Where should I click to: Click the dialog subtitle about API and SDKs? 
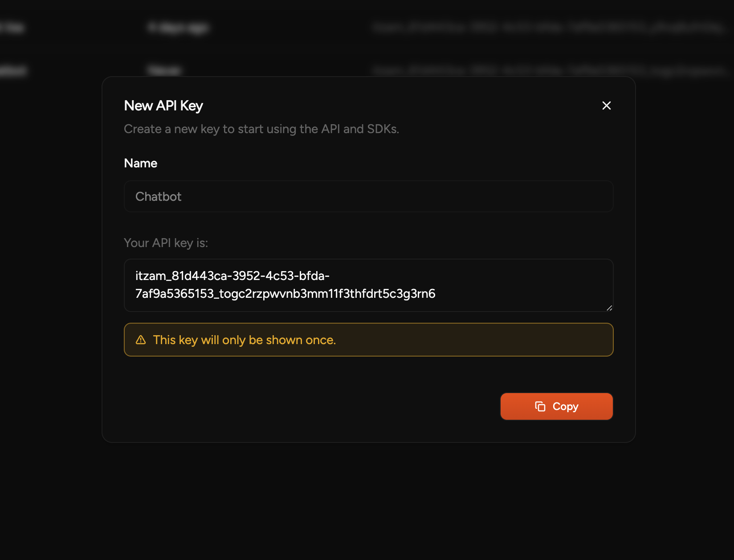(261, 129)
